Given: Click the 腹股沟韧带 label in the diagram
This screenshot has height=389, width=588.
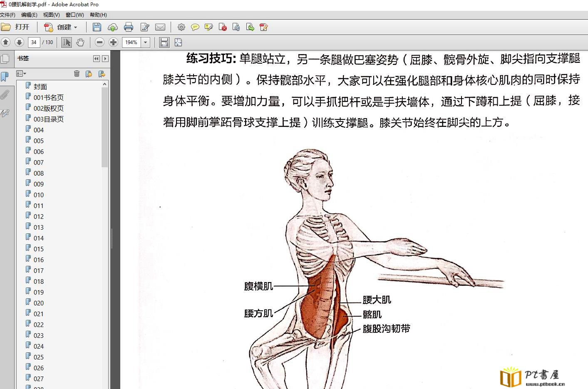Looking at the screenshot, I should point(387,329).
